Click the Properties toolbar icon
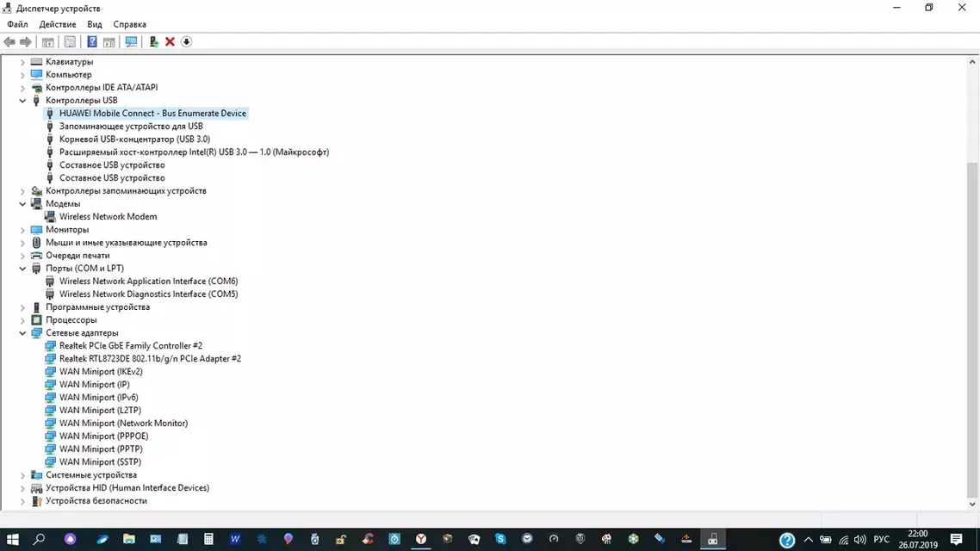Image resolution: width=980 pixels, height=551 pixels. tap(70, 42)
